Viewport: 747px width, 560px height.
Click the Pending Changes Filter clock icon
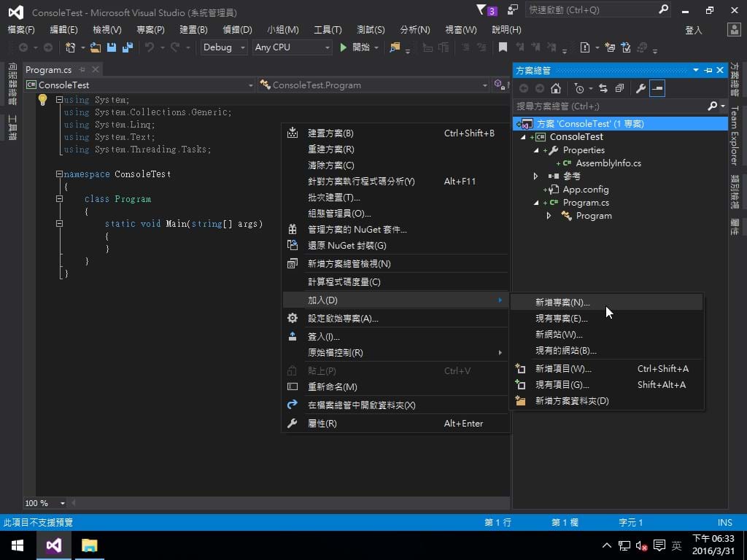pos(578,88)
